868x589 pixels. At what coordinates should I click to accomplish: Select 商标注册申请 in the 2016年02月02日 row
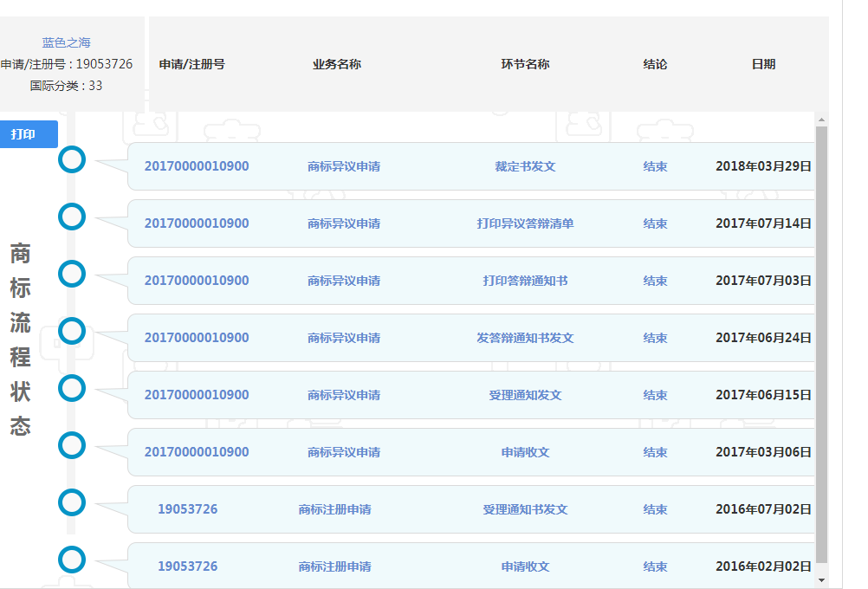[334, 566]
